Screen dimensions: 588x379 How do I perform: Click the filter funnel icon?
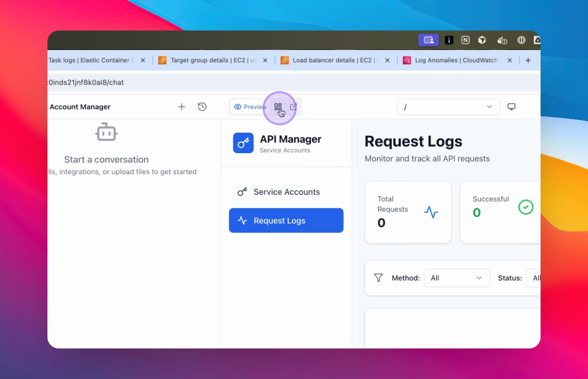pyautogui.click(x=378, y=278)
